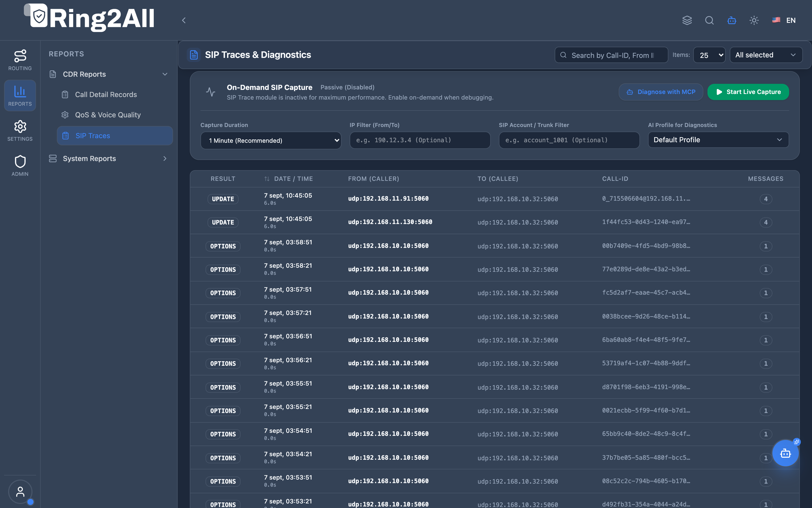Open UPDATE trace from 192.168.11.130

click(x=495, y=222)
